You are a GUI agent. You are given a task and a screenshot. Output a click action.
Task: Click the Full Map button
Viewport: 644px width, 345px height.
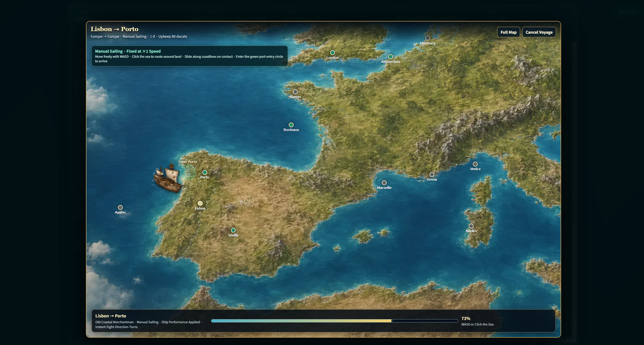point(508,32)
